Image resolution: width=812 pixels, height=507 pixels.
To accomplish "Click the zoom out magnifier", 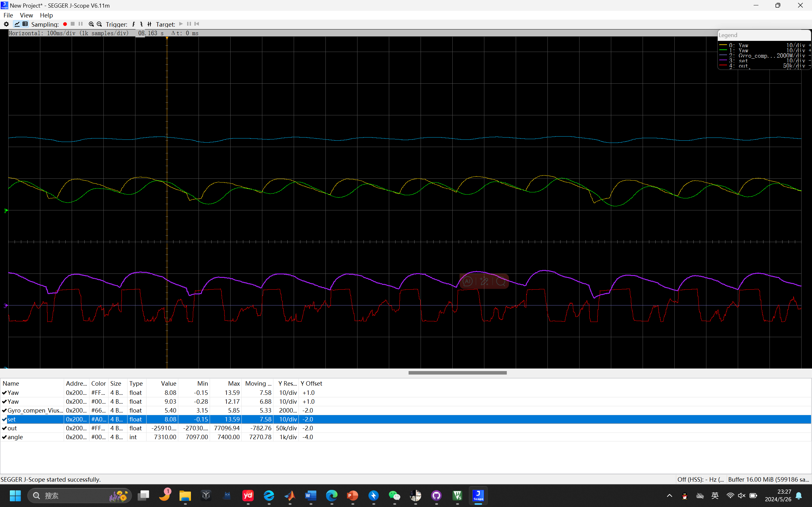I will click(x=99, y=24).
